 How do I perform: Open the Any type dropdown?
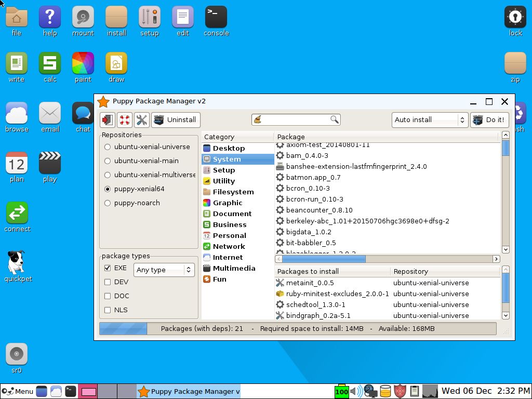[x=164, y=270]
